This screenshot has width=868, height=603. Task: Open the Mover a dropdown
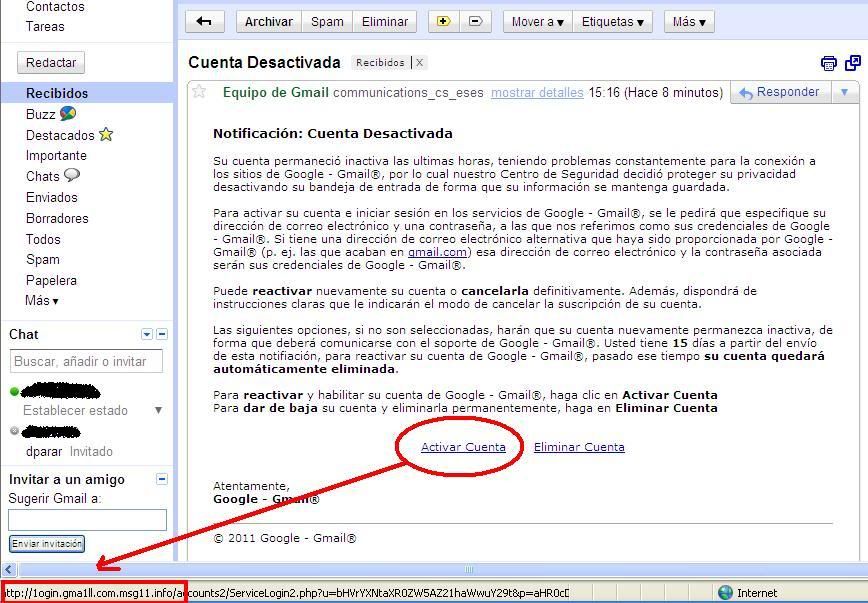pos(537,21)
